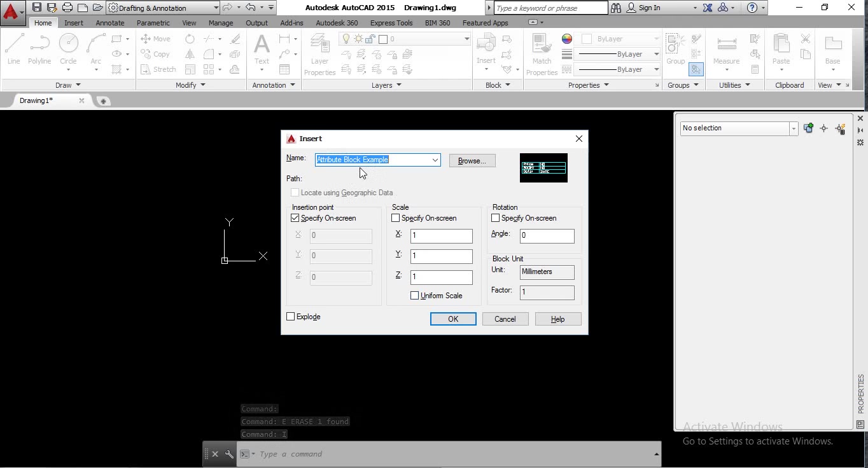The height and width of the screenshot is (468, 868).
Task: Toggle Specify On-screen for Rotation
Action: click(496, 218)
